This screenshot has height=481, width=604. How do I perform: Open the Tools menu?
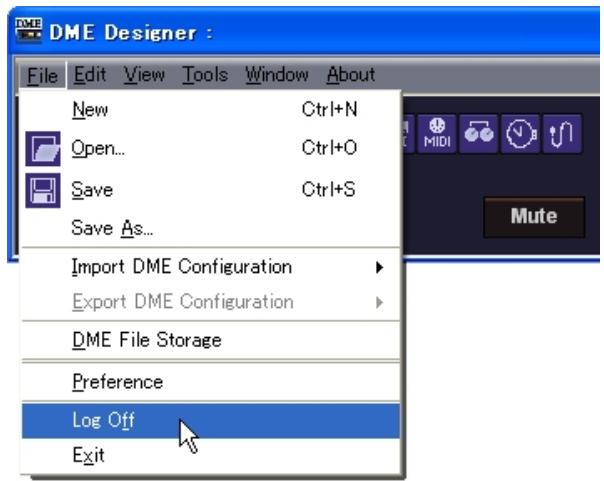click(x=205, y=75)
